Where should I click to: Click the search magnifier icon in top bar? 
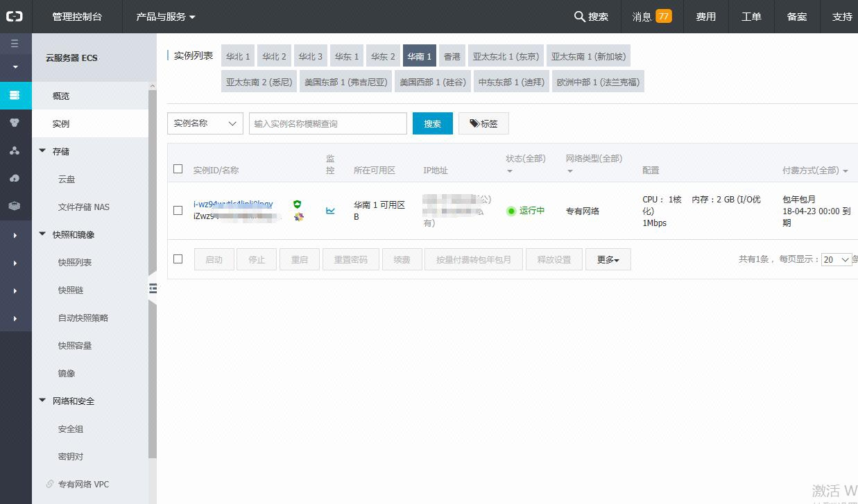[580, 17]
